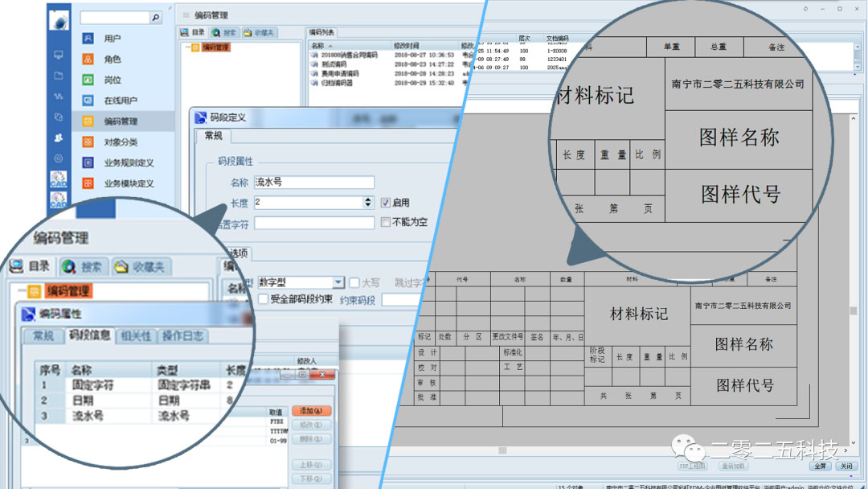Click the application logo in the blue sidebar
This screenshot has width=868, height=489.
[x=59, y=20]
